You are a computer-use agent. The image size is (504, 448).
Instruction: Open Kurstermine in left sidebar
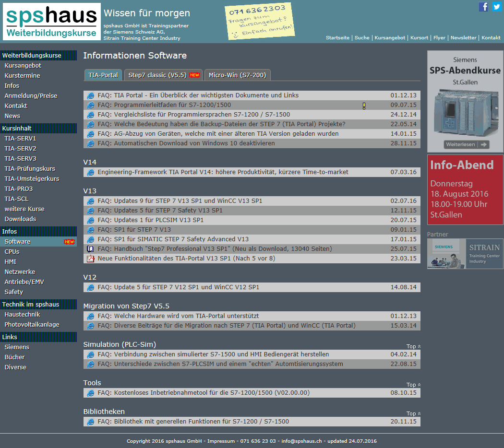22,75
